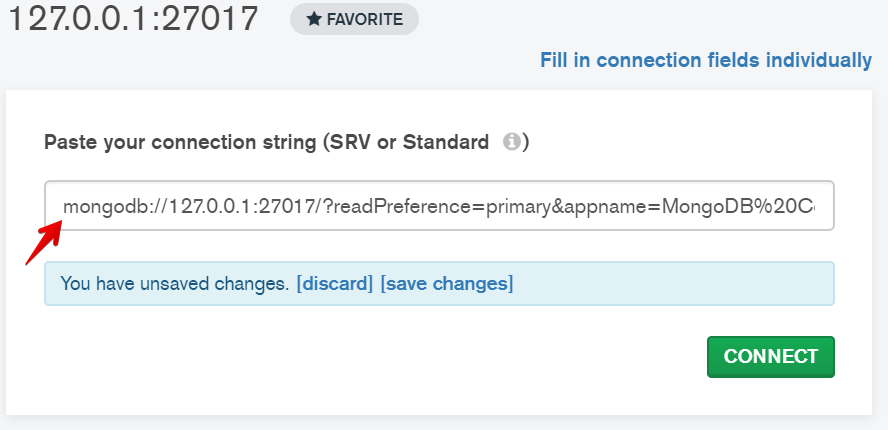888x430 pixels.
Task: Click the star icon in the FAVORITE badge
Action: [x=312, y=19]
